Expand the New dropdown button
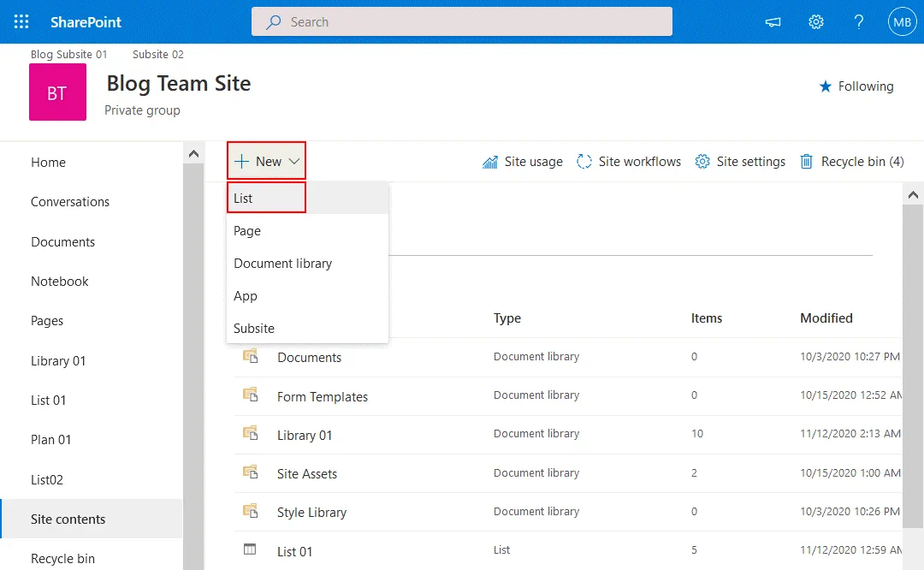The width and height of the screenshot is (924, 570). coord(267,161)
